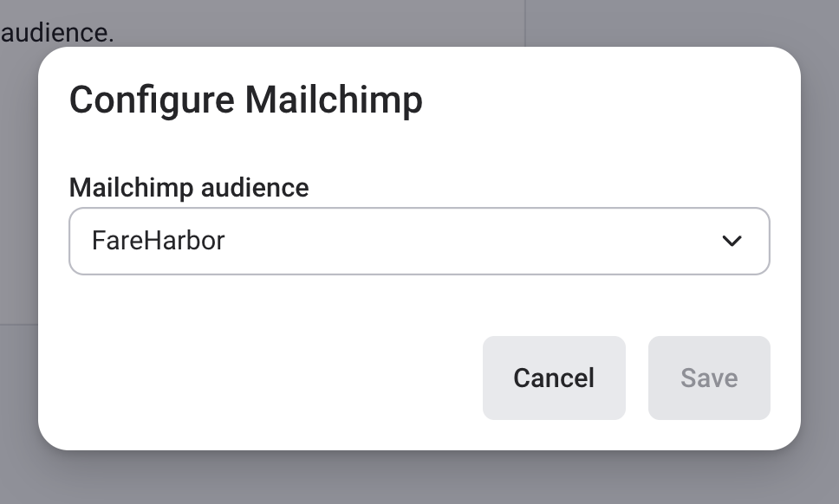This screenshot has height=504, width=839.
Task: Cancel the Configure Mailchimp dialog
Action: (553, 378)
